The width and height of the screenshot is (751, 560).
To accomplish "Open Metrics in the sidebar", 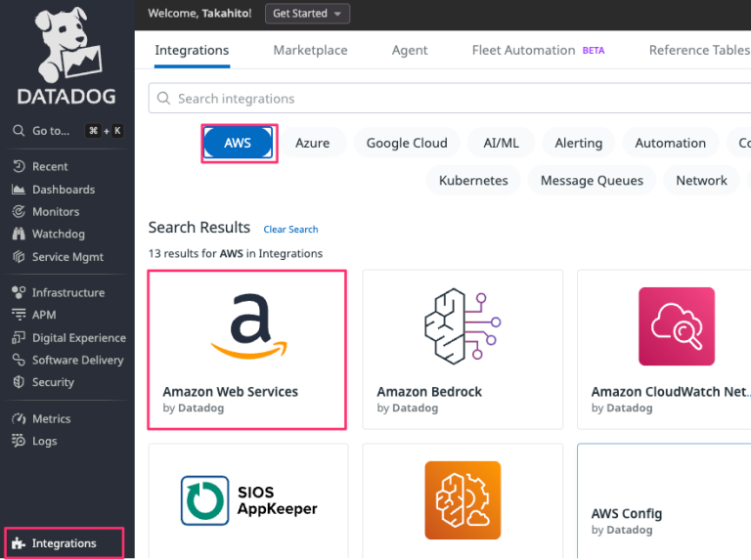I will click(x=51, y=419).
